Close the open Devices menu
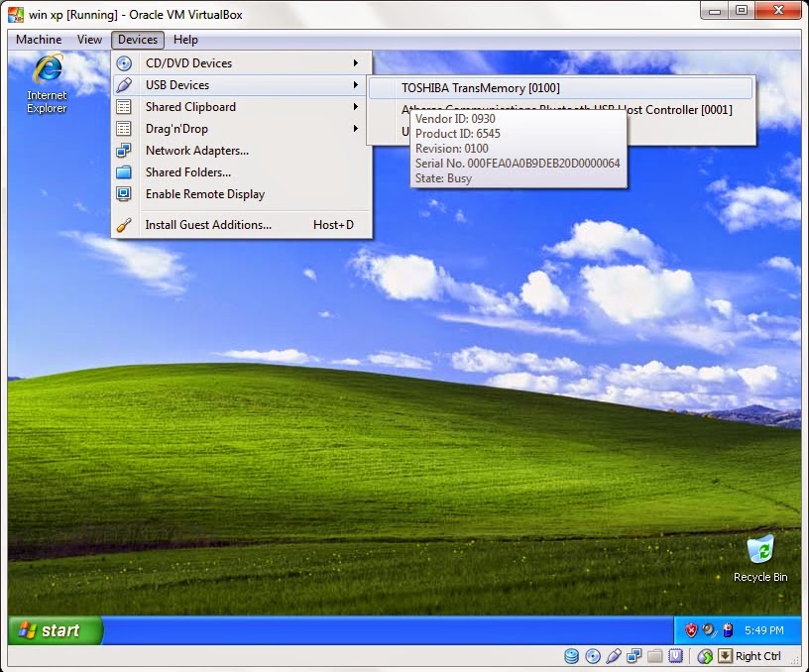Viewport: 809px width, 672px height. 138,40
